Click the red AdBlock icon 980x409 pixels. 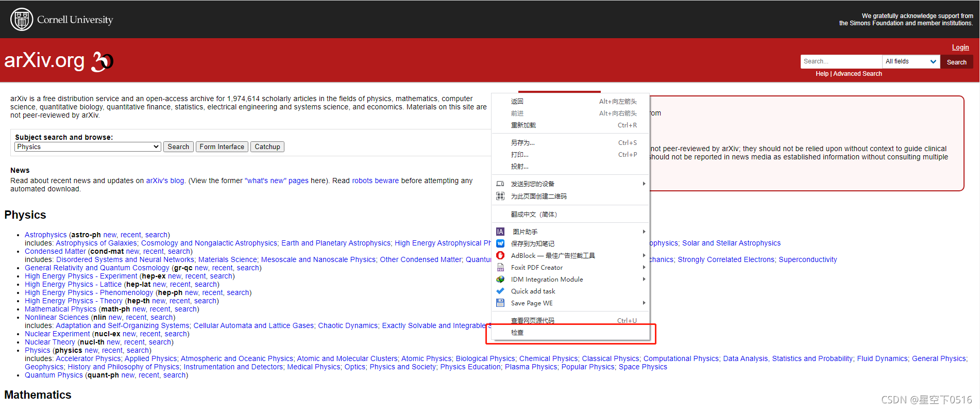pos(500,255)
